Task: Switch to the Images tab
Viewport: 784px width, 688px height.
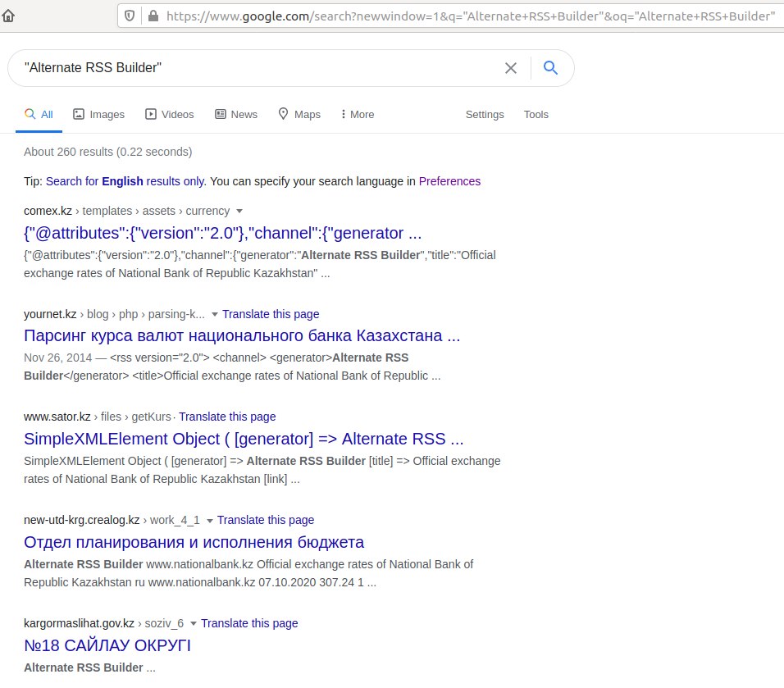Action: pyautogui.click(x=99, y=115)
